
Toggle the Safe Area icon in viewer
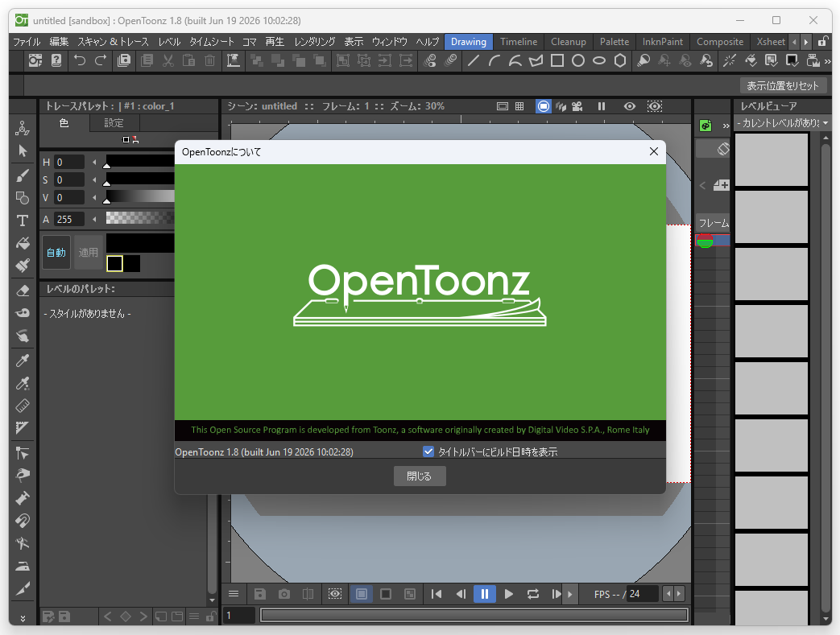[x=502, y=106]
